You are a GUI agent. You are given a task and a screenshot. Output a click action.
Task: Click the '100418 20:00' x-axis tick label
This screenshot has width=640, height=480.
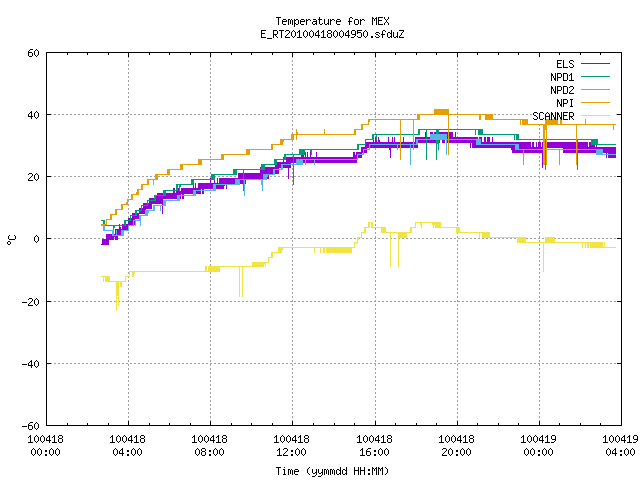click(x=456, y=446)
